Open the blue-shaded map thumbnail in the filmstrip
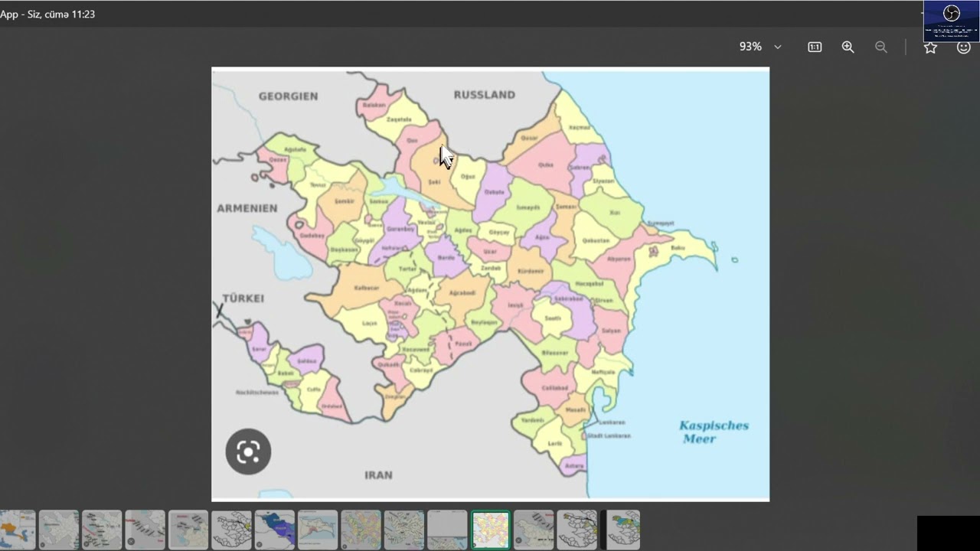Image resolution: width=980 pixels, height=551 pixels. pos(275,530)
